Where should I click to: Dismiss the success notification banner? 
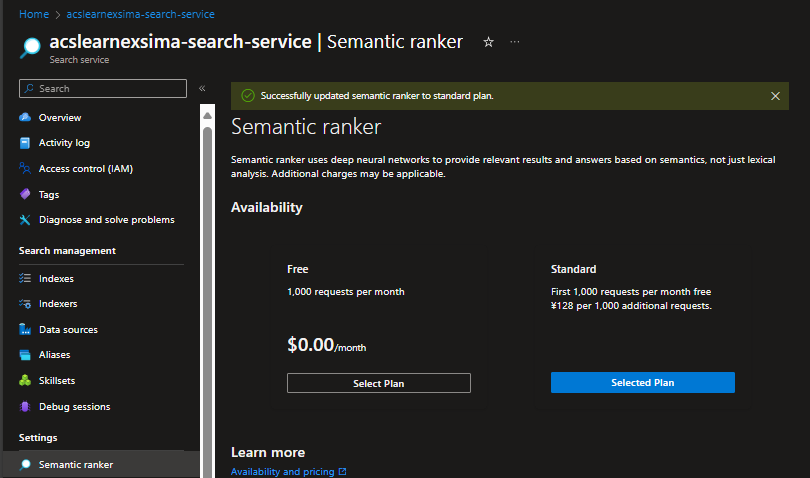pos(775,96)
